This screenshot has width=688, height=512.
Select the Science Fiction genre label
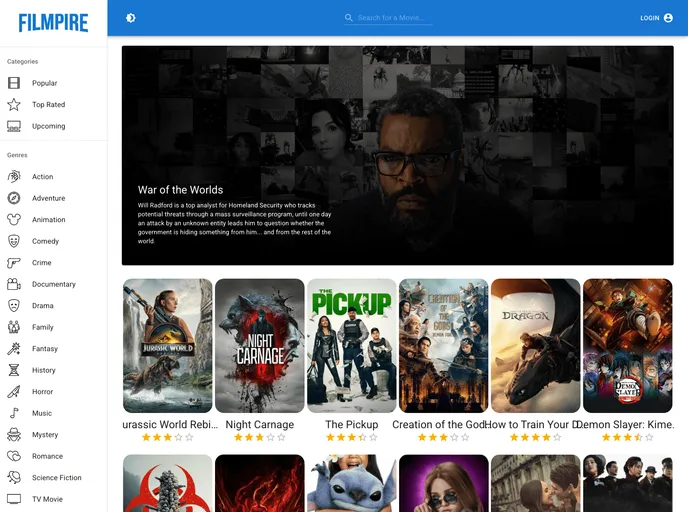click(x=57, y=477)
